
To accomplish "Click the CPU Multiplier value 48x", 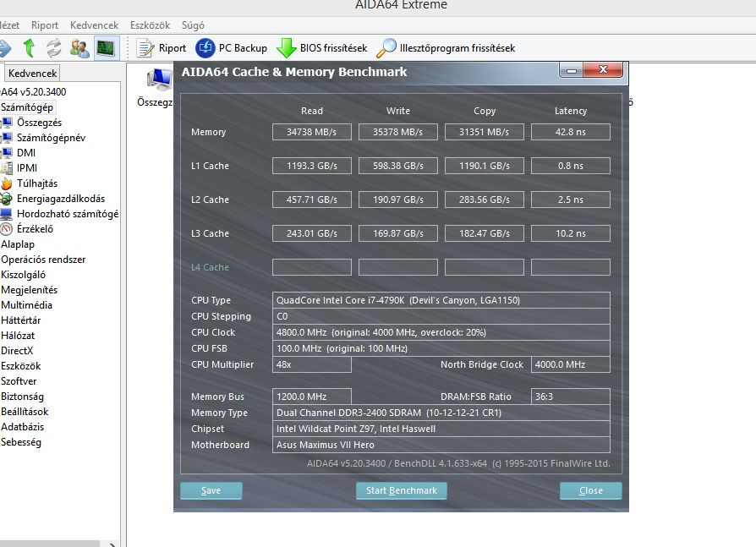I will tap(311, 364).
